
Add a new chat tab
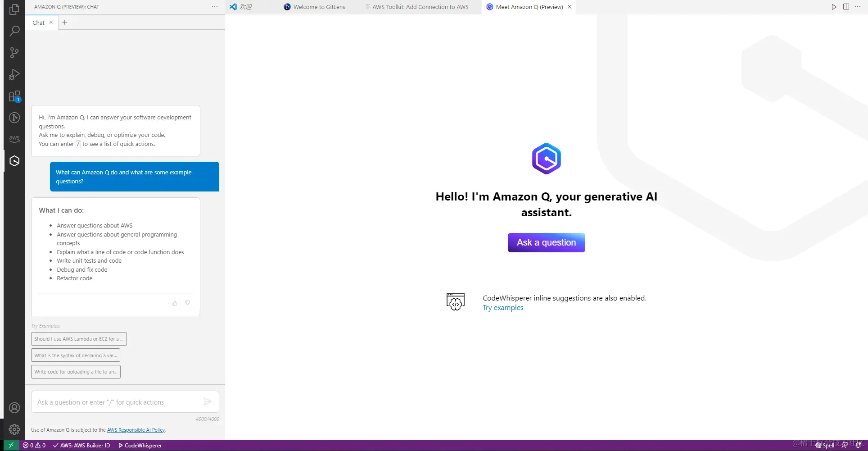65,23
